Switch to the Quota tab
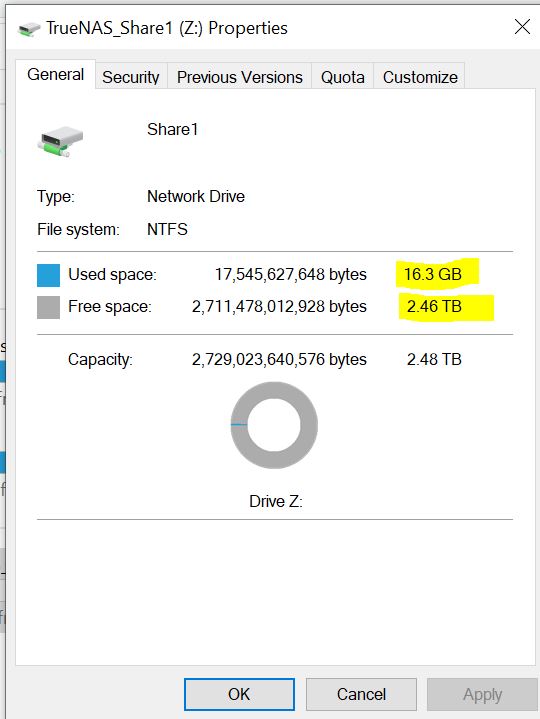Viewport: 540px width, 719px height. point(342,77)
